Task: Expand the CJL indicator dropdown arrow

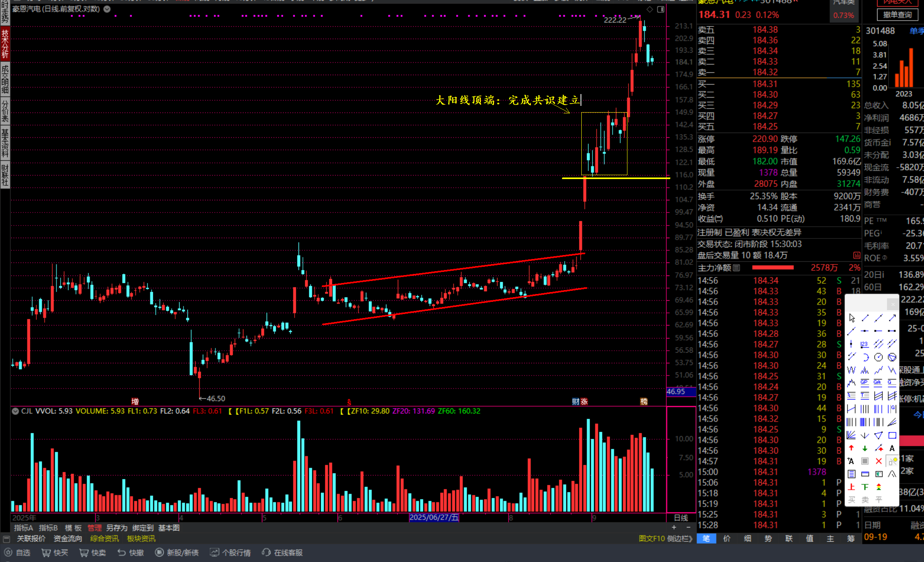Action: pyautogui.click(x=15, y=411)
